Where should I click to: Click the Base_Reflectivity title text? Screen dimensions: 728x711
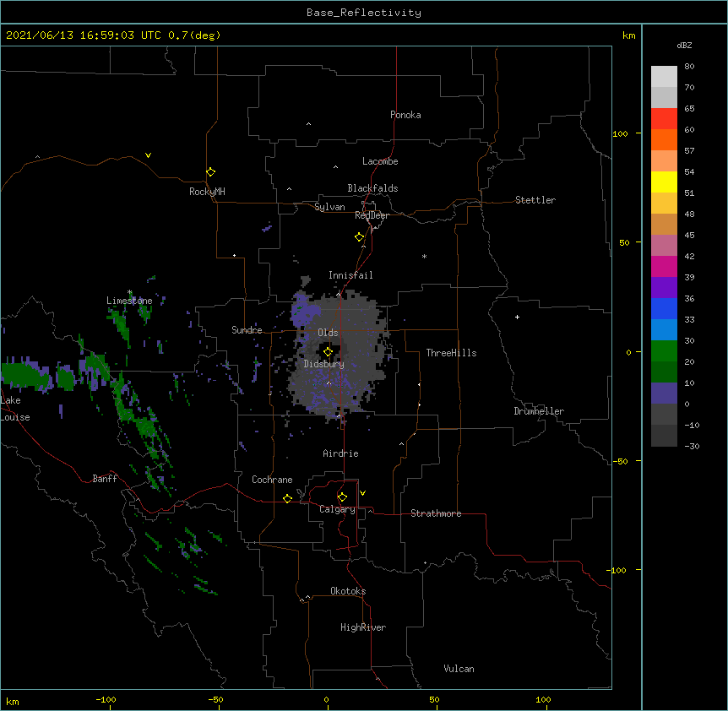364,13
